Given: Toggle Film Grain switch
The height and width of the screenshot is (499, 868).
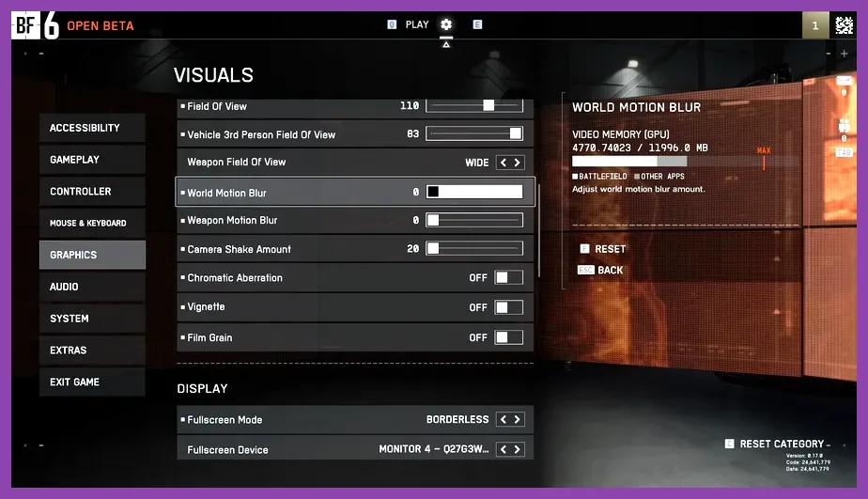Looking at the screenshot, I should tap(509, 337).
